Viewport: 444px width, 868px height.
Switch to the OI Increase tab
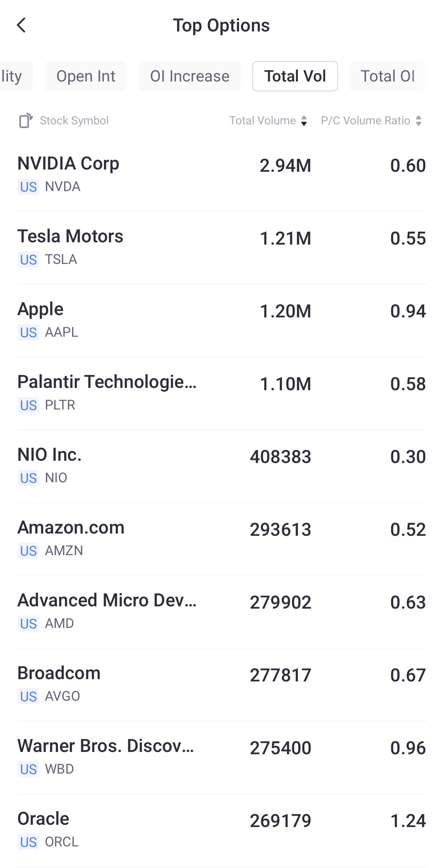(x=190, y=76)
